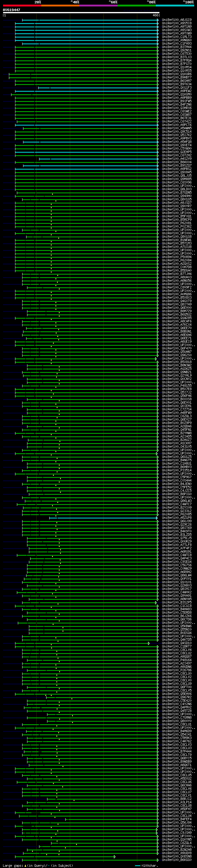The height and width of the screenshot is (868, 197).
Task: Select hit label UniRef100_B6SHM7
Action: coord(177,81)
